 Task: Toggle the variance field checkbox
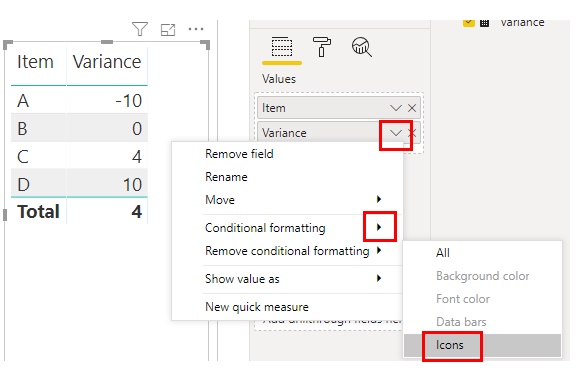coord(469,23)
